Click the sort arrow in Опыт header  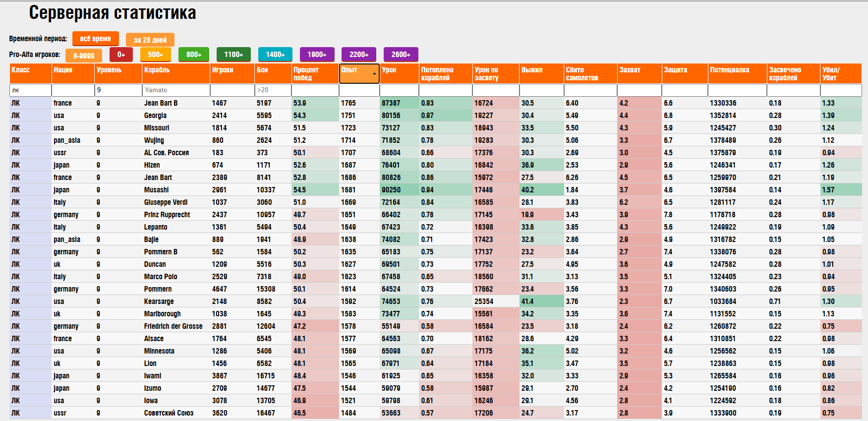(x=374, y=74)
